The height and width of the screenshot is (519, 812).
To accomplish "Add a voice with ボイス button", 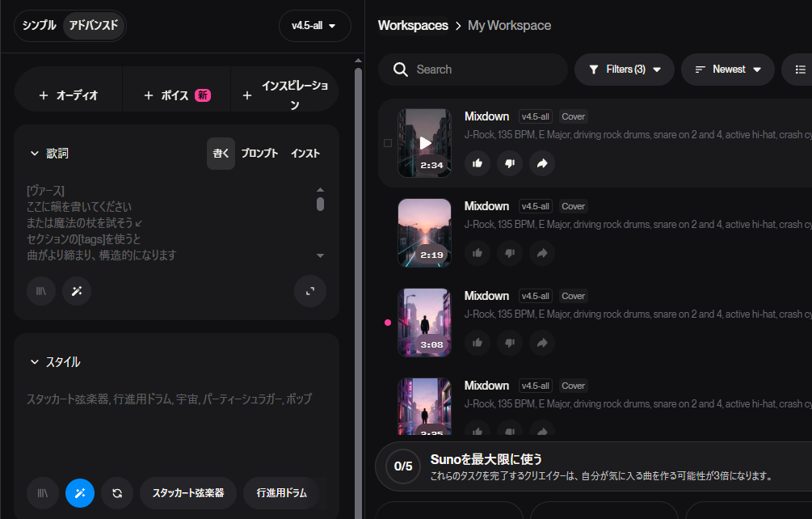I will click(177, 95).
